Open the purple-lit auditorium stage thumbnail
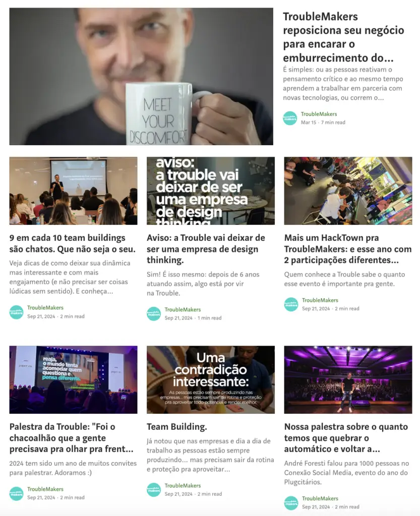 tap(348, 379)
